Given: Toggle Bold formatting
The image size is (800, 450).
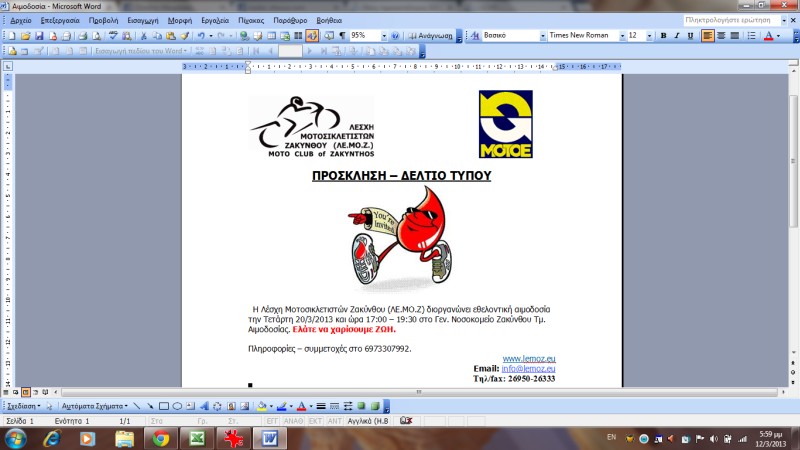Looking at the screenshot, I should click(x=663, y=36).
